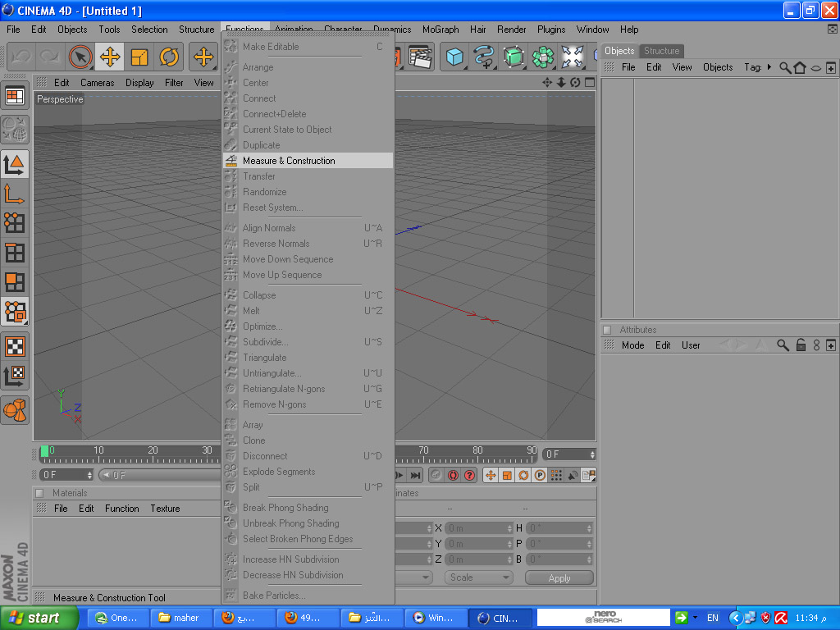The width and height of the screenshot is (840, 630).
Task: Click the green timeline current-frame marker
Action: pos(45,451)
